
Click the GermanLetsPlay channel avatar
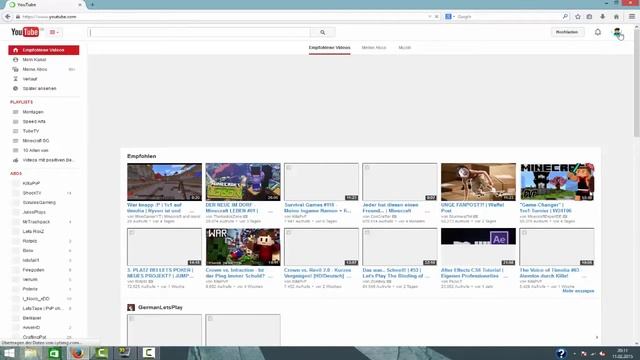click(131, 307)
